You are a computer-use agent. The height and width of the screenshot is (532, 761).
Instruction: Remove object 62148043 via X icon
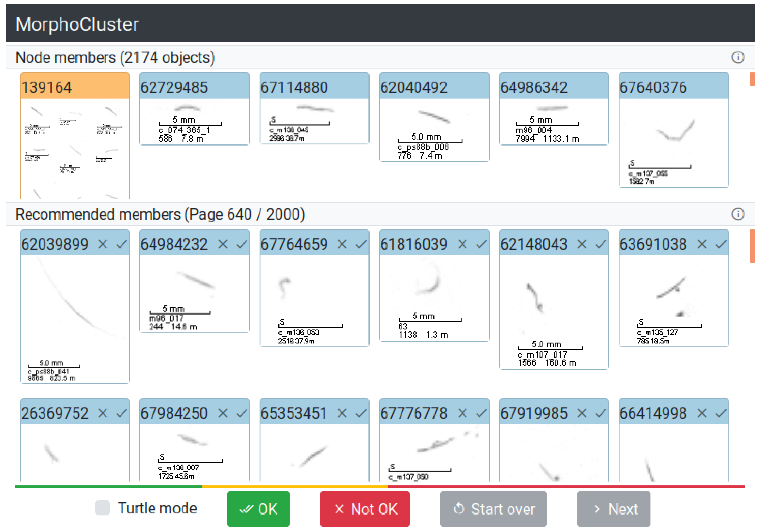coord(582,244)
